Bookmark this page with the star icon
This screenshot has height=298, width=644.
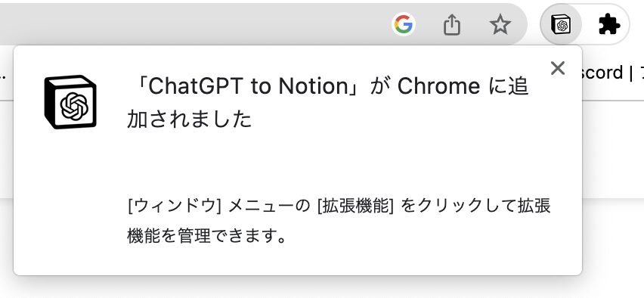coord(500,25)
